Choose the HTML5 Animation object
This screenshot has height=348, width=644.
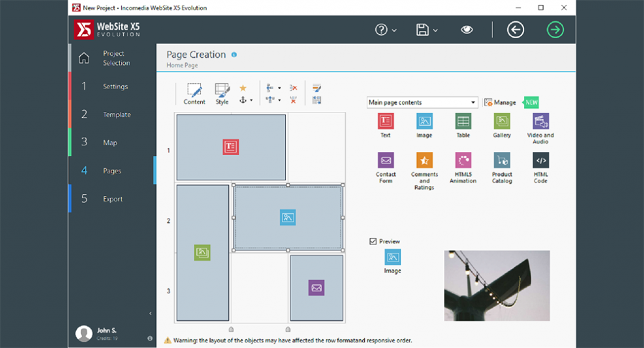(x=463, y=160)
